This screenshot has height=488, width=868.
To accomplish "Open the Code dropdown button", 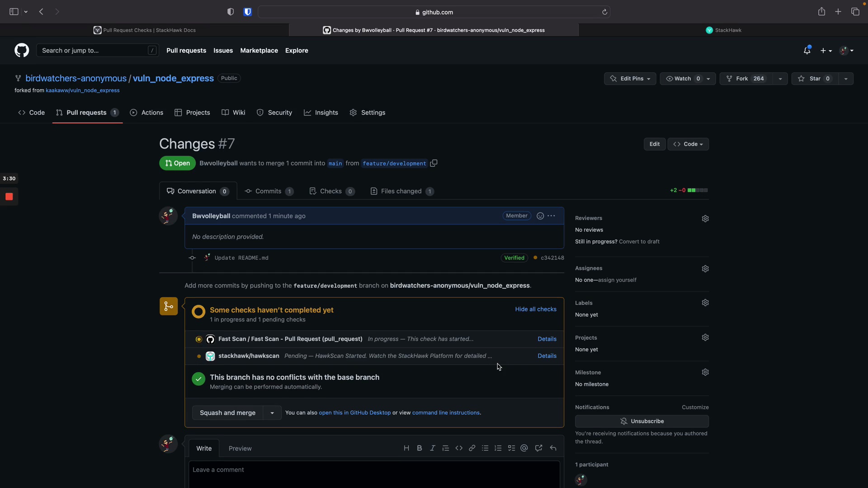I will 689,144.
